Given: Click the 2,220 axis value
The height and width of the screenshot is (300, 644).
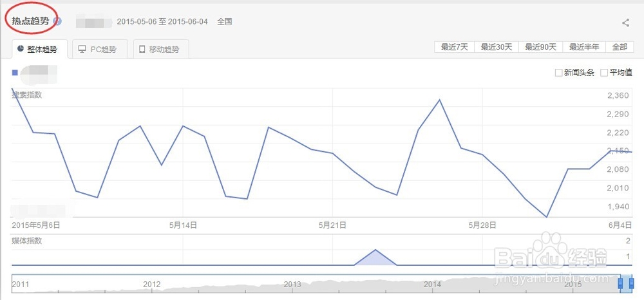Looking at the screenshot, I should pyautogui.click(x=618, y=133).
